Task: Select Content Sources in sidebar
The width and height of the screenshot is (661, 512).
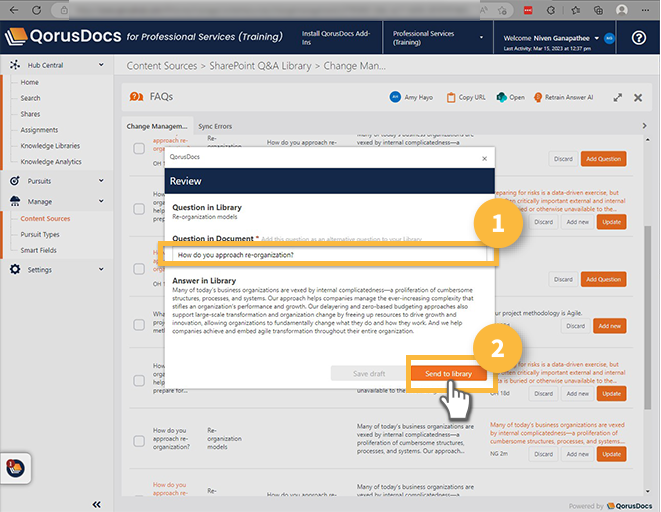Action: (45, 219)
